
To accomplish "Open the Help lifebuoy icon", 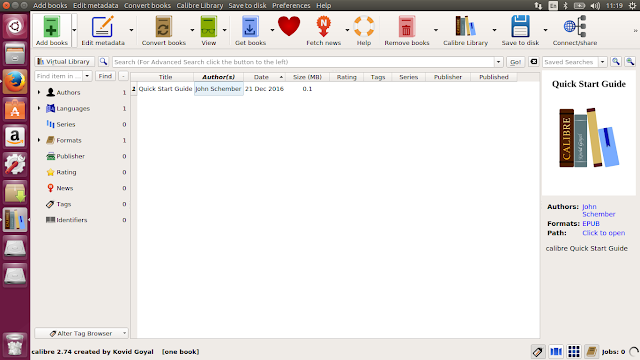I will (364, 27).
